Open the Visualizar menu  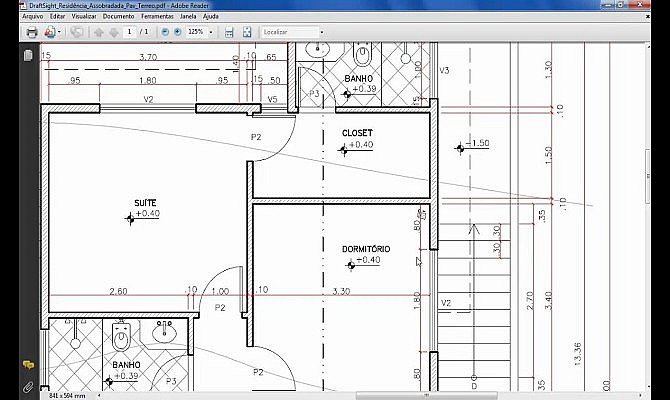point(84,16)
